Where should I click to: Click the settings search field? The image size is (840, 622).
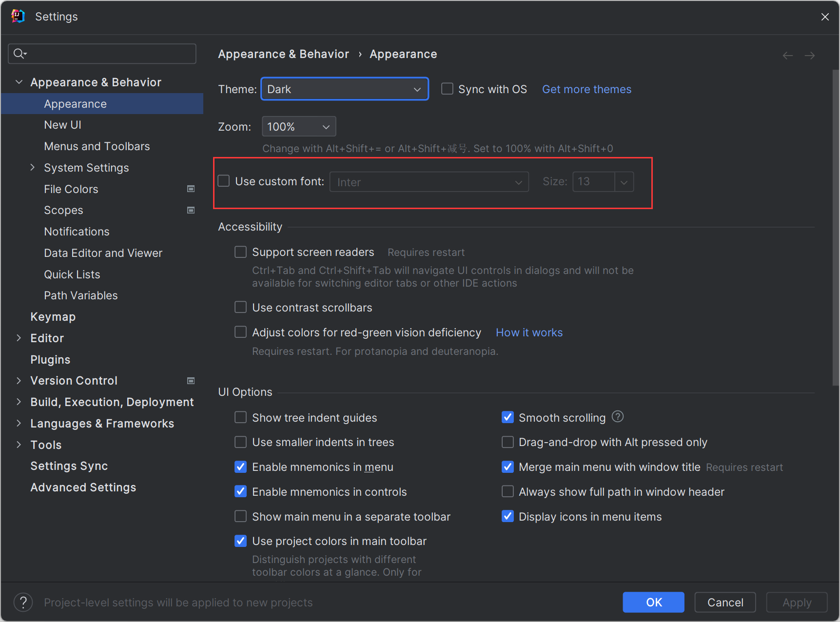click(102, 54)
